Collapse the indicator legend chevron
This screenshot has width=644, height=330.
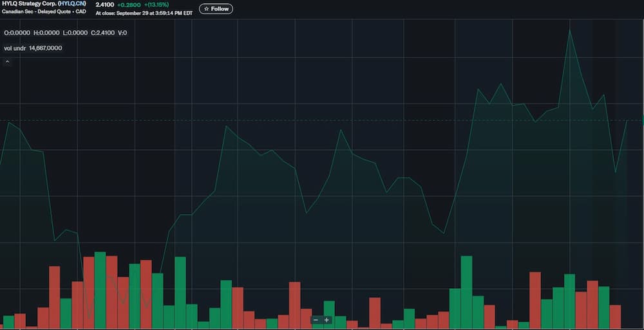pyautogui.click(x=7, y=62)
